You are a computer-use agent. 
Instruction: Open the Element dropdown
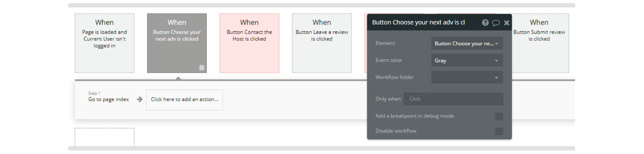467,44
